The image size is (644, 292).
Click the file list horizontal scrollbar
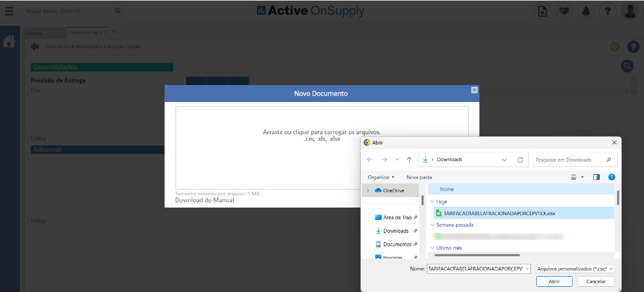point(477,256)
